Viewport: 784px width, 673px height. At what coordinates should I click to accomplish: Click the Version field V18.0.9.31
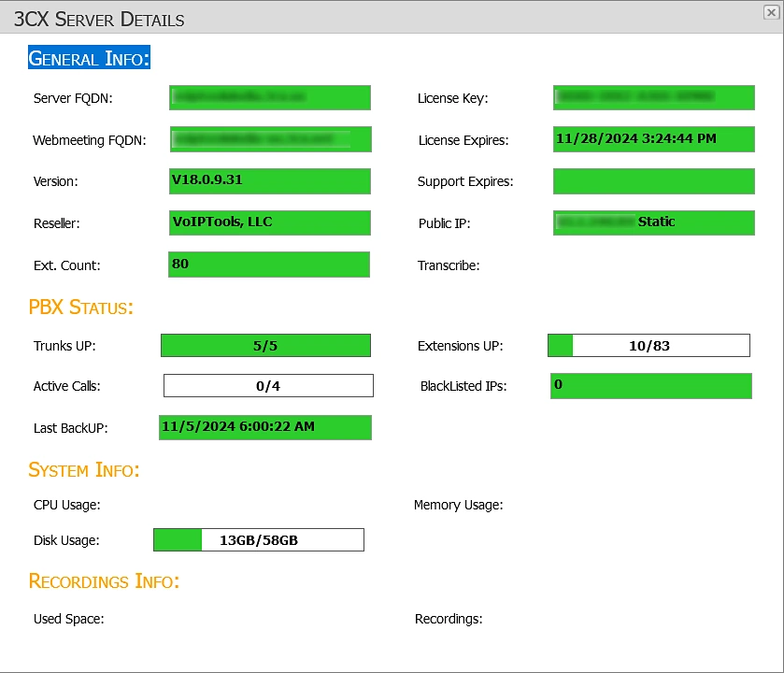(270, 181)
